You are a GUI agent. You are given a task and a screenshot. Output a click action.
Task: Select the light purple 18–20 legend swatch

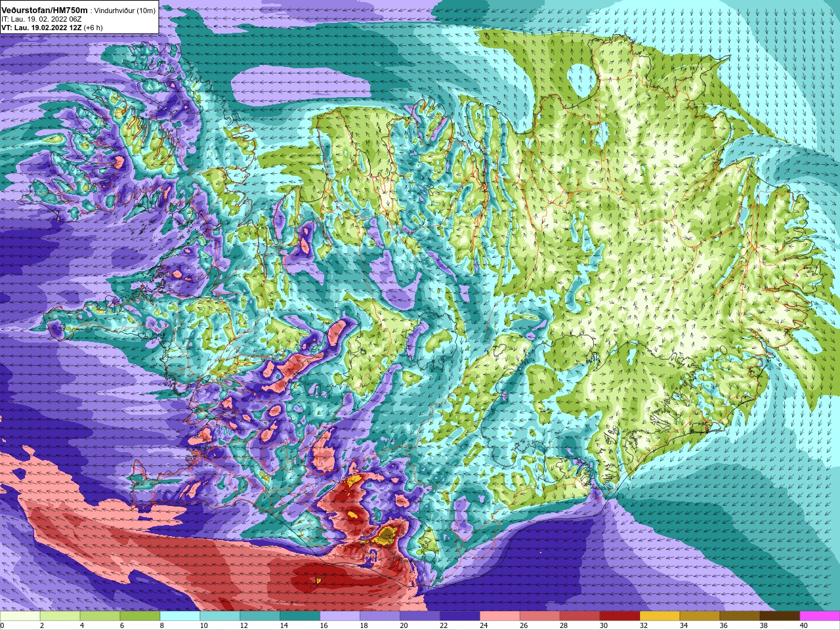tap(381, 616)
